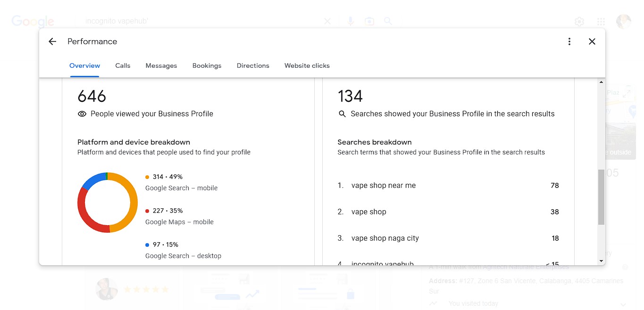This screenshot has height=310, width=644.
Task: Switch to the Calls tab
Action: pyautogui.click(x=123, y=65)
